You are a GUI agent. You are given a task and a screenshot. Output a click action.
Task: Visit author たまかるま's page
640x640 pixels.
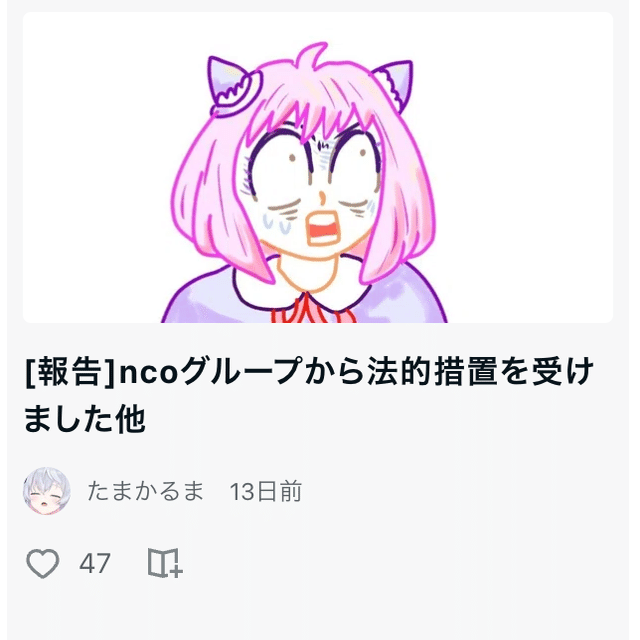(145, 491)
